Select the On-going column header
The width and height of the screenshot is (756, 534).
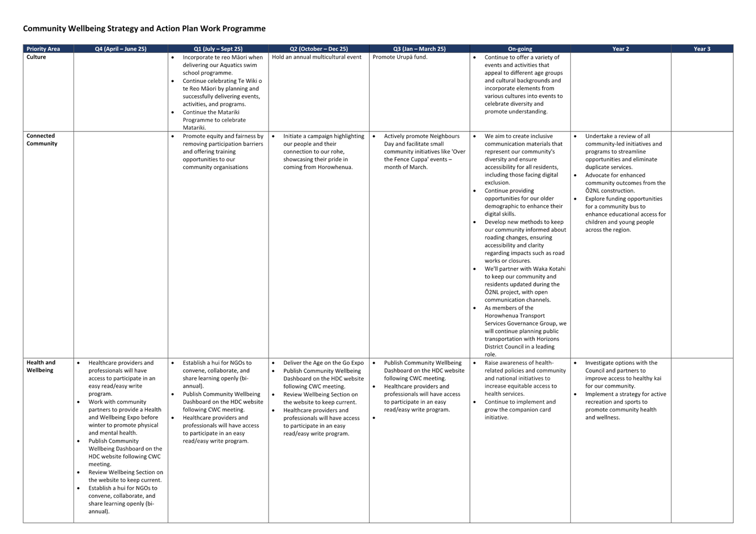520,49
